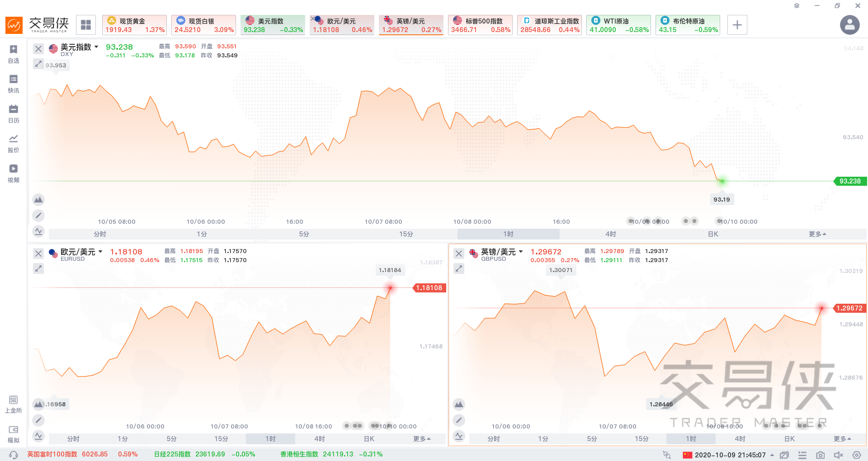Expand 更多 timeframe options on EURUSD chart
The height and width of the screenshot is (461, 868).
(422, 439)
